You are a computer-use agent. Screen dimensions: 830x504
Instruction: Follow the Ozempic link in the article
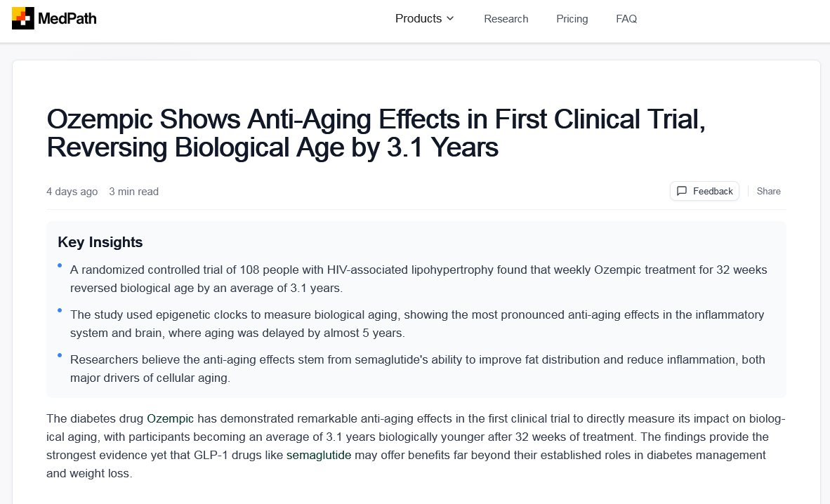(170, 419)
